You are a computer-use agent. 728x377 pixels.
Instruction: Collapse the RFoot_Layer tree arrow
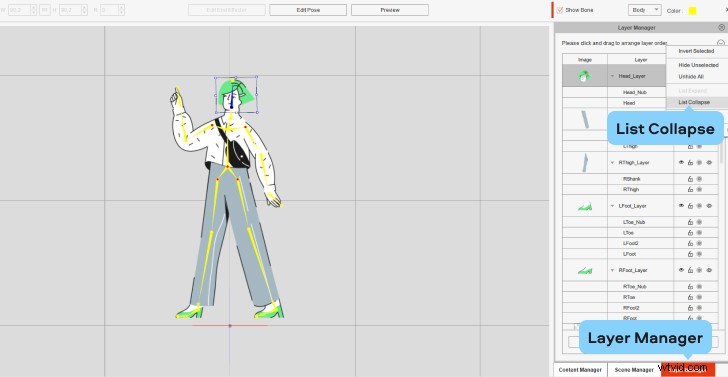(612, 270)
